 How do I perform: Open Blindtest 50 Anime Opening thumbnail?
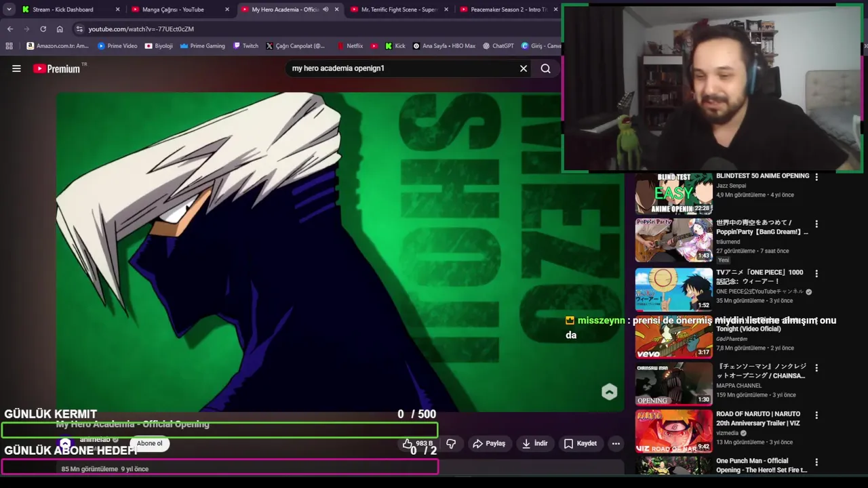pos(673,193)
